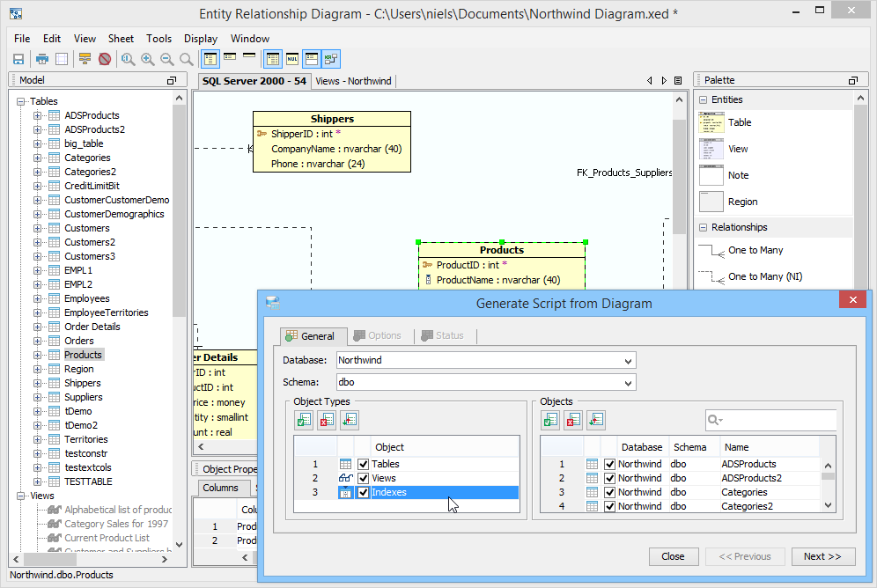
Task: Switch to the Views - Northwind tab
Action: (353, 81)
